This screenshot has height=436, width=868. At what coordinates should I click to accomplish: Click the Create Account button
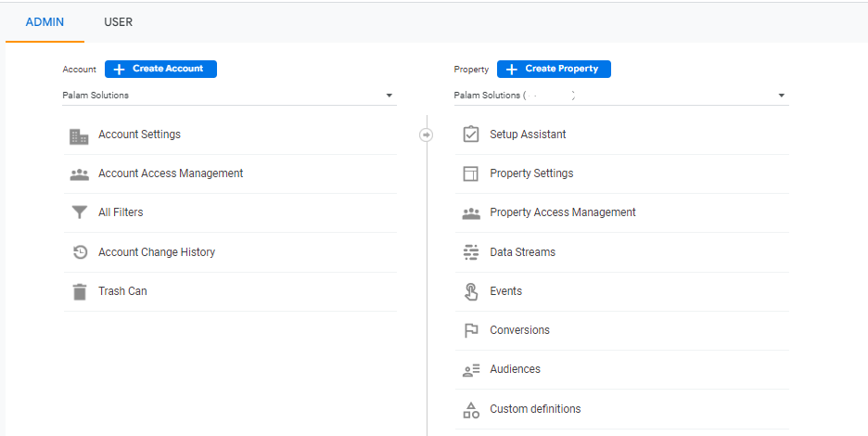coord(160,69)
